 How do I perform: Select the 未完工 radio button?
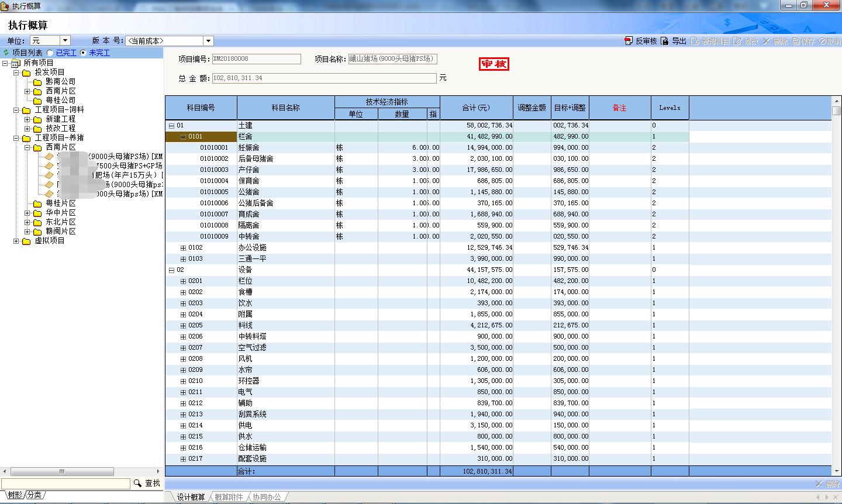pyautogui.click(x=83, y=53)
